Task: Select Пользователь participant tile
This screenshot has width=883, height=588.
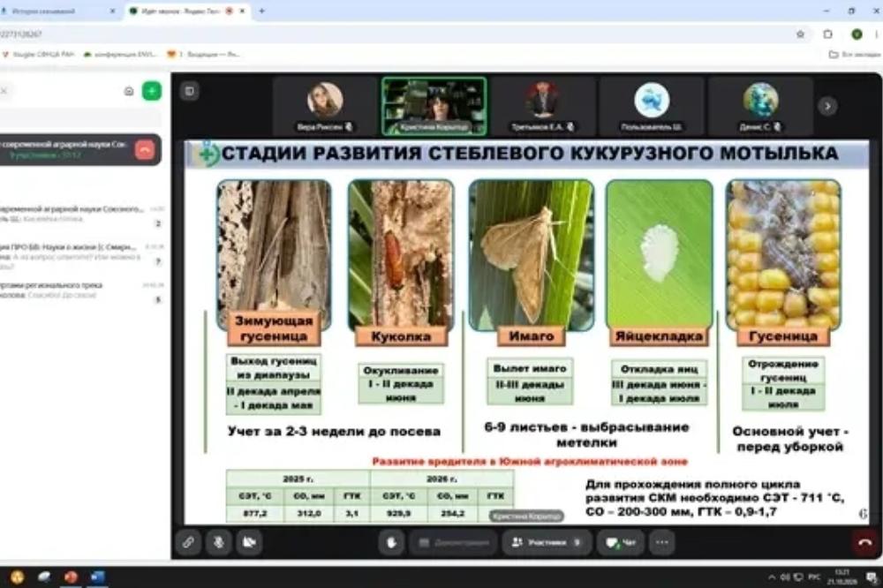Action: (x=652, y=107)
